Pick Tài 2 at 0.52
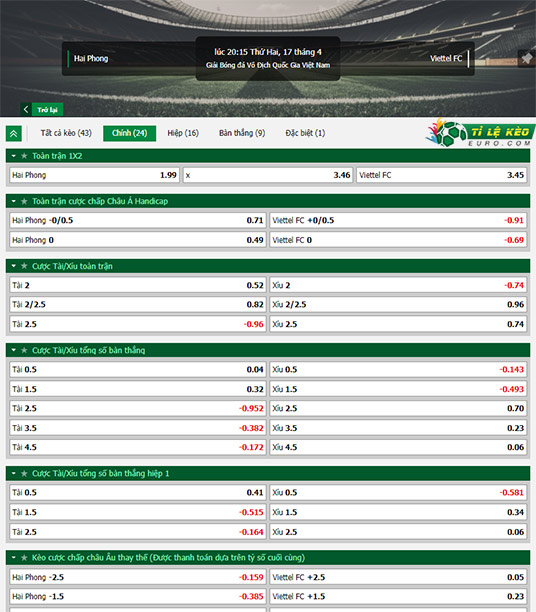 138,285
